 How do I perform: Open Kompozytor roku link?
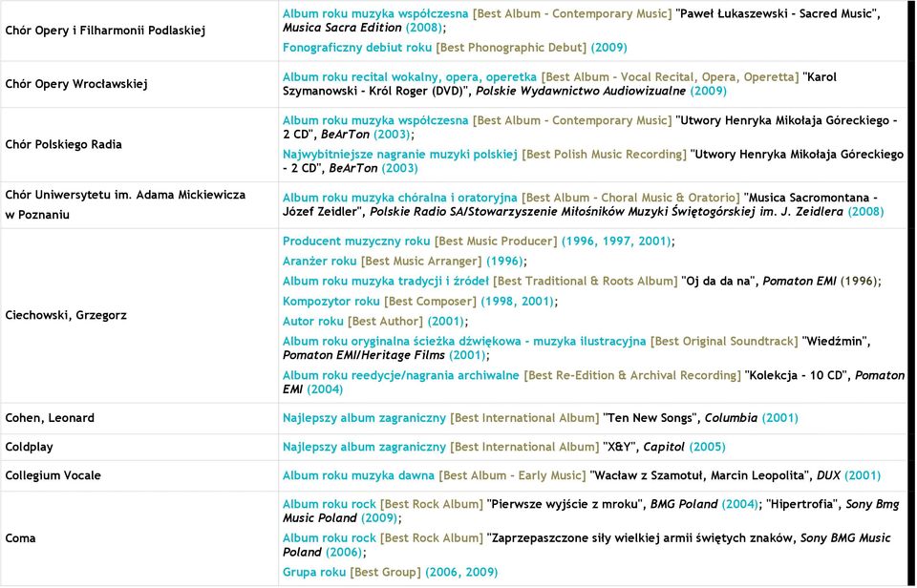331,301
